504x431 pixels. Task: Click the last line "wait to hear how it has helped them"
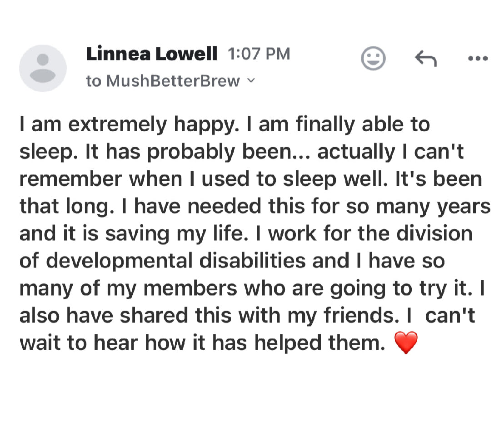coord(202,343)
